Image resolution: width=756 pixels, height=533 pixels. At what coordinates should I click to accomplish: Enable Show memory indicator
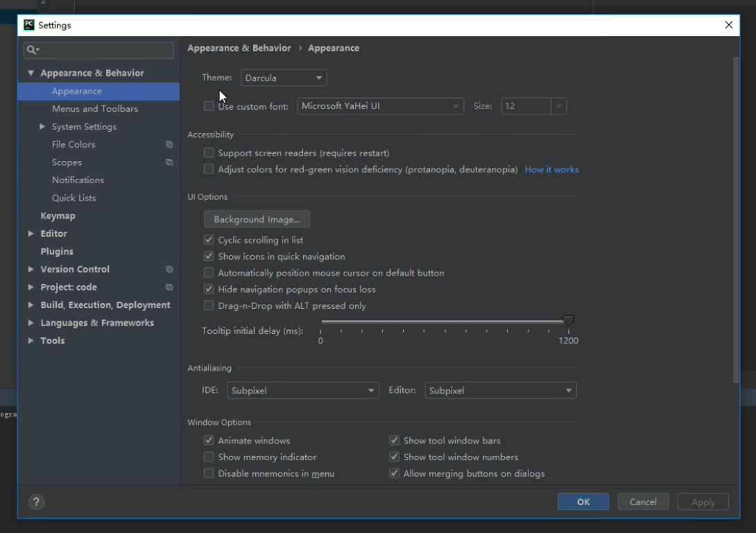tap(209, 457)
